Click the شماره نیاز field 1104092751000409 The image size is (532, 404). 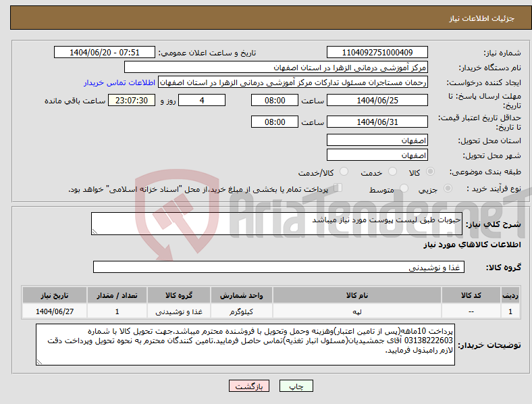coord(377,52)
